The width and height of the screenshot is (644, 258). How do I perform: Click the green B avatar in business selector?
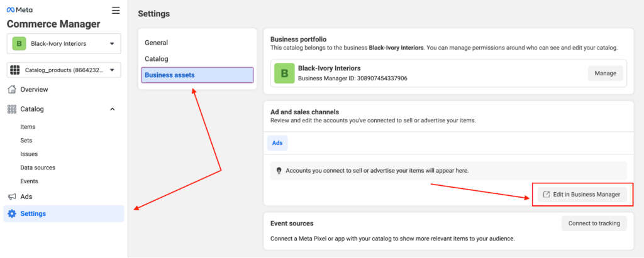point(19,43)
